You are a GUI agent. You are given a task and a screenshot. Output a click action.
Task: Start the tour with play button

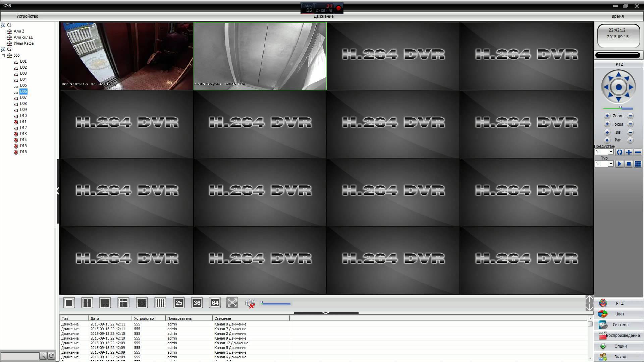620,164
